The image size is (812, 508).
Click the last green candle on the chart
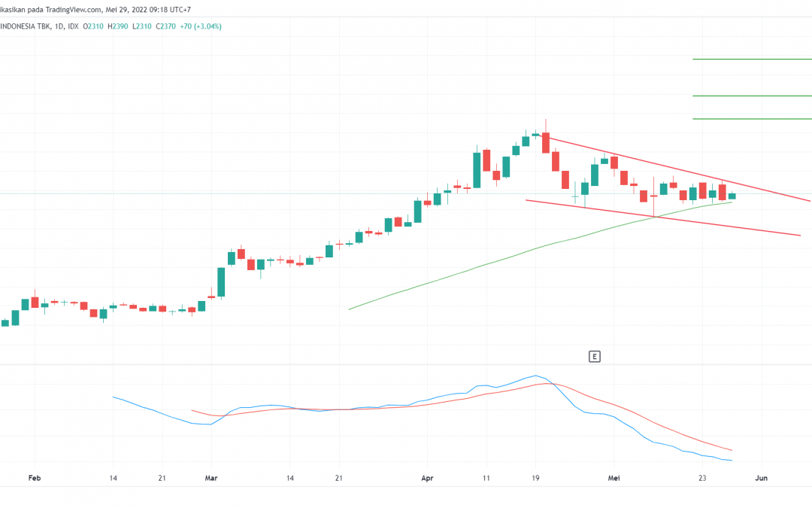click(x=732, y=196)
